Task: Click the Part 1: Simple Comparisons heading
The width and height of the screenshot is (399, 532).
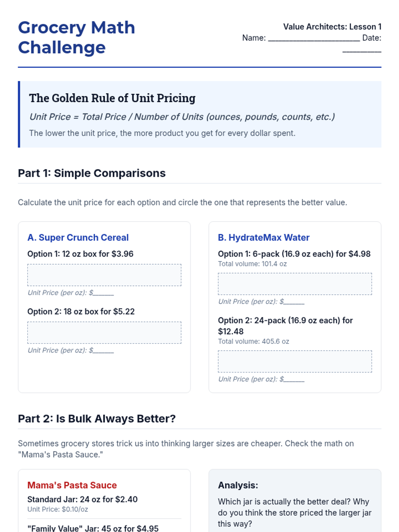Action: (92, 173)
